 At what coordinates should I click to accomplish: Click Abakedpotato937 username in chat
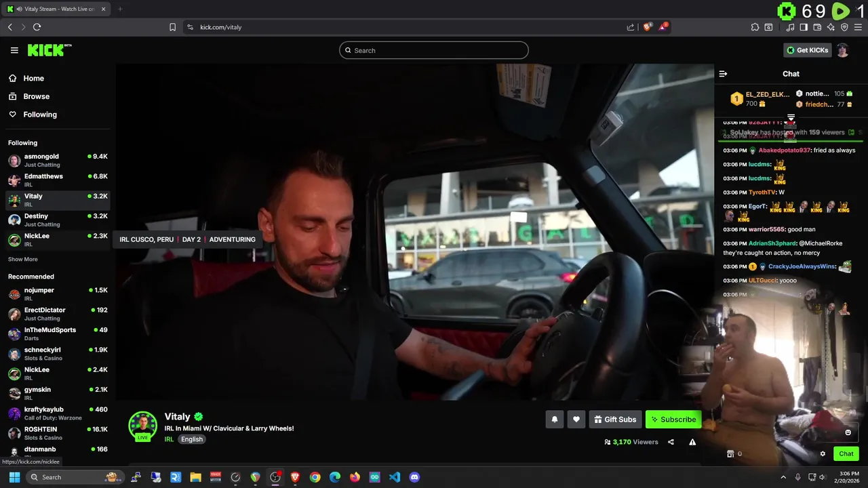pyautogui.click(x=784, y=150)
